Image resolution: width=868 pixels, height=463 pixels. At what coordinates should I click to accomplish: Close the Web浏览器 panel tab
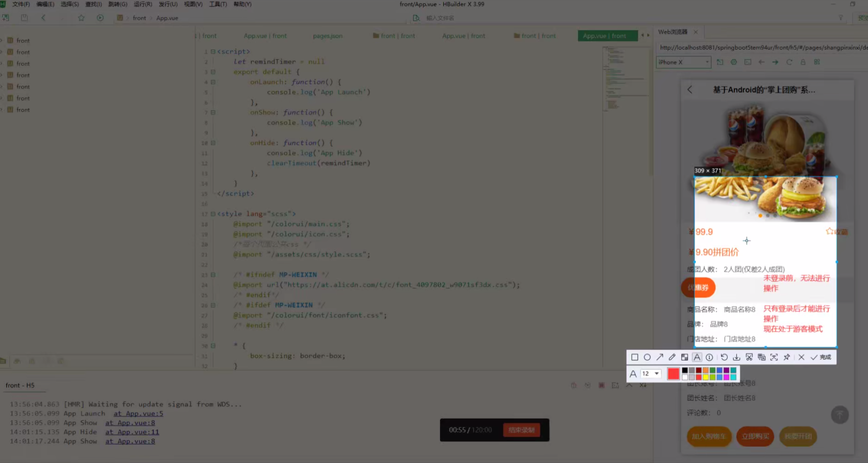click(696, 32)
